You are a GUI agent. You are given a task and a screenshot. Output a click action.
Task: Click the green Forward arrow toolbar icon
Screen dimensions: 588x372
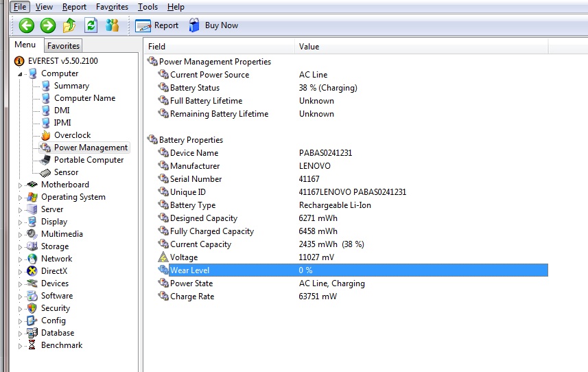pyautogui.click(x=48, y=25)
